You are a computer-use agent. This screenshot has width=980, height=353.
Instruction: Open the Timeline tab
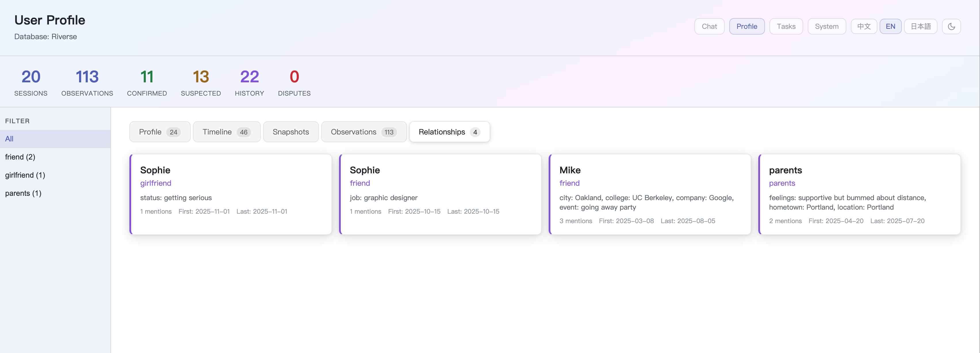226,132
